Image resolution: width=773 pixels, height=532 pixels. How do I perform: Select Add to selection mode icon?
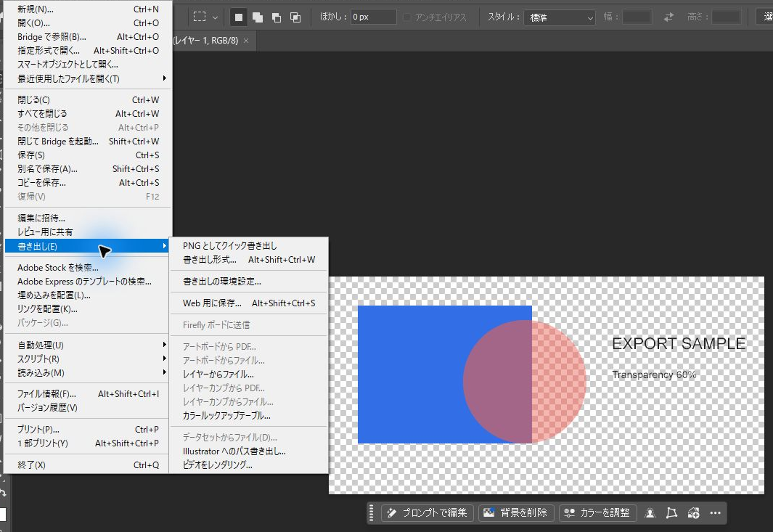pos(258,17)
